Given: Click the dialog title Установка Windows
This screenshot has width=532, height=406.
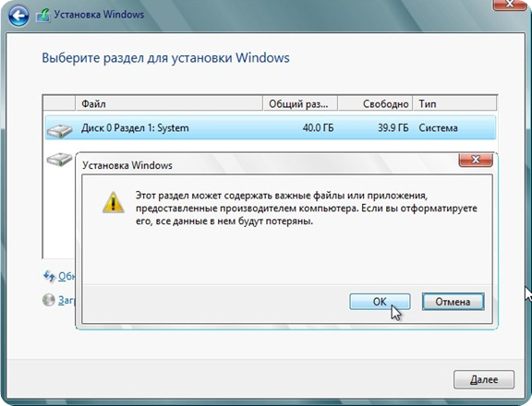Looking at the screenshot, I should pyautogui.click(x=127, y=165).
